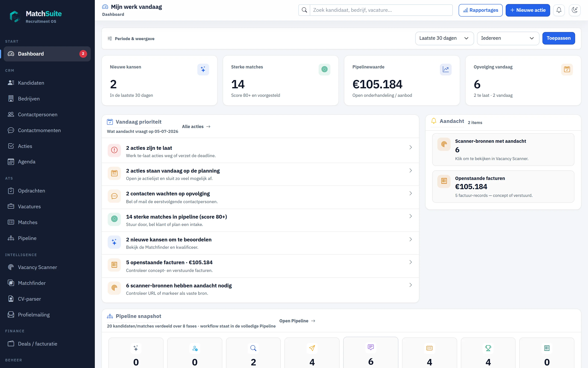The image size is (588, 368).
Task: Click the sparkle icon on Nieuwe kansen card
Action: (203, 69)
